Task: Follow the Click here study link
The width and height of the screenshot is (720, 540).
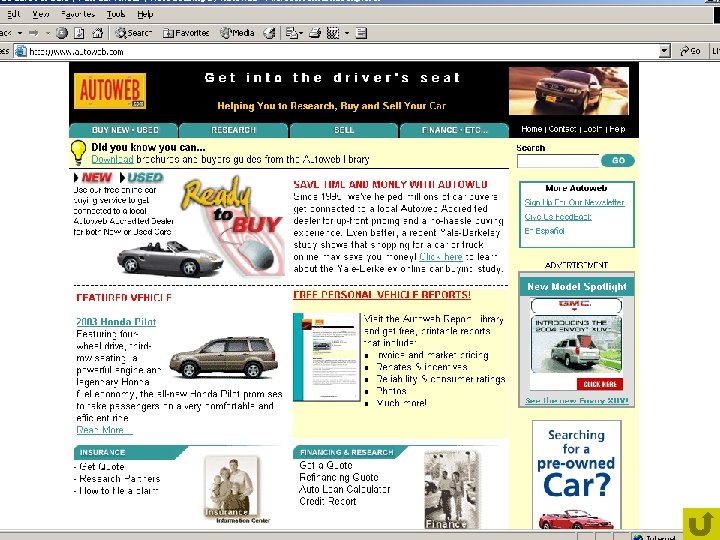Action: (x=441, y=257)
